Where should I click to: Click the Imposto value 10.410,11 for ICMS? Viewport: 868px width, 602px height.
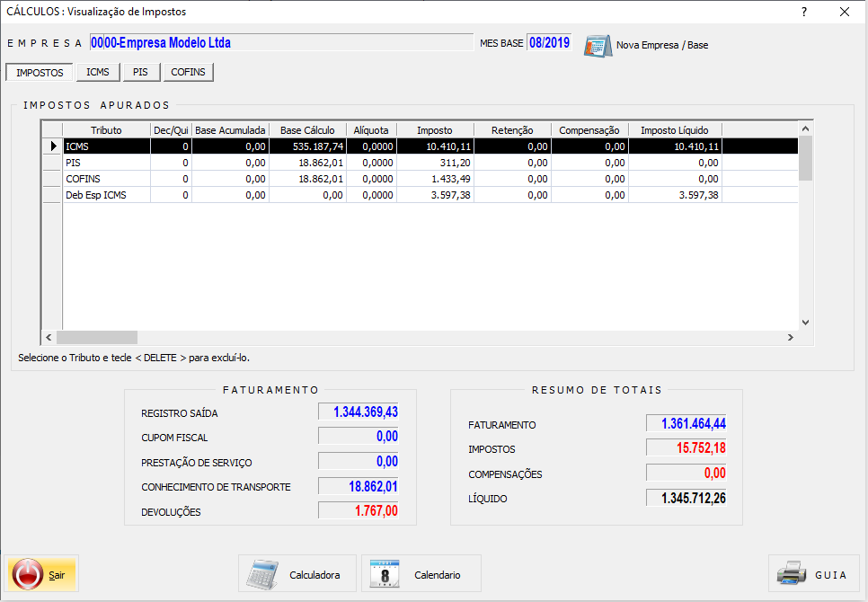[435, 146]
